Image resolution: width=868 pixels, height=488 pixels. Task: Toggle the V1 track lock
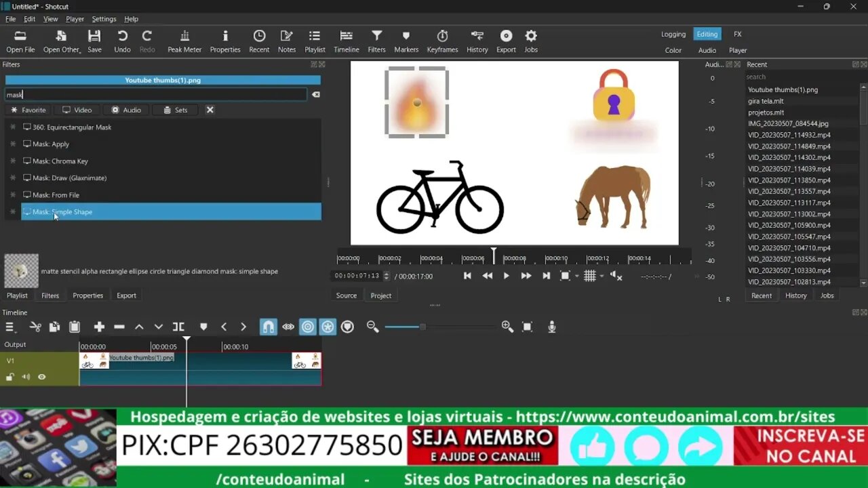pos(10,377)
